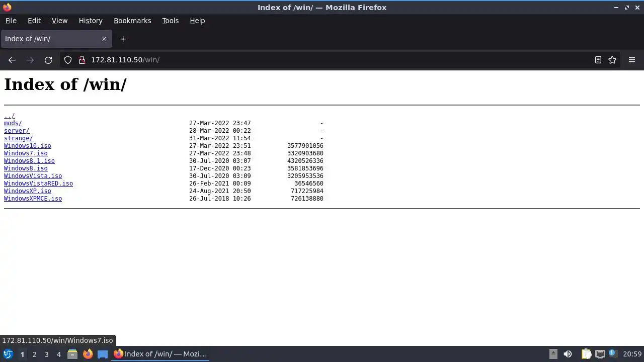This screenshot has height=362, width=644.
Task: Minimize the Firefox window
Action: point(616,8)
